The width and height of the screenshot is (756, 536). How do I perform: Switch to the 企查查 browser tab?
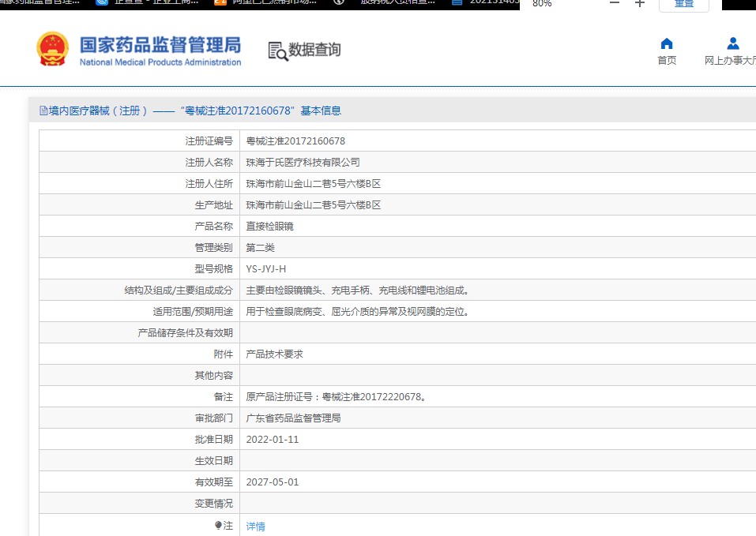[147, 2]
